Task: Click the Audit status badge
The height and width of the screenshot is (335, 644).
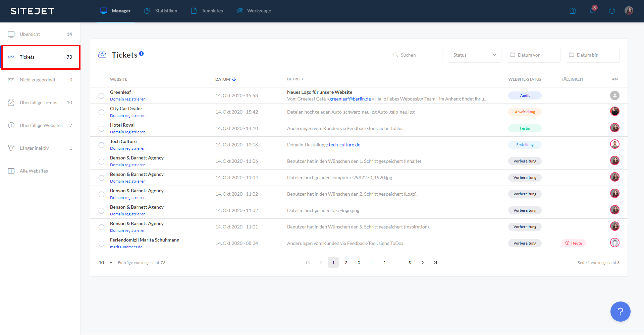Action: [x=525, y=95]
